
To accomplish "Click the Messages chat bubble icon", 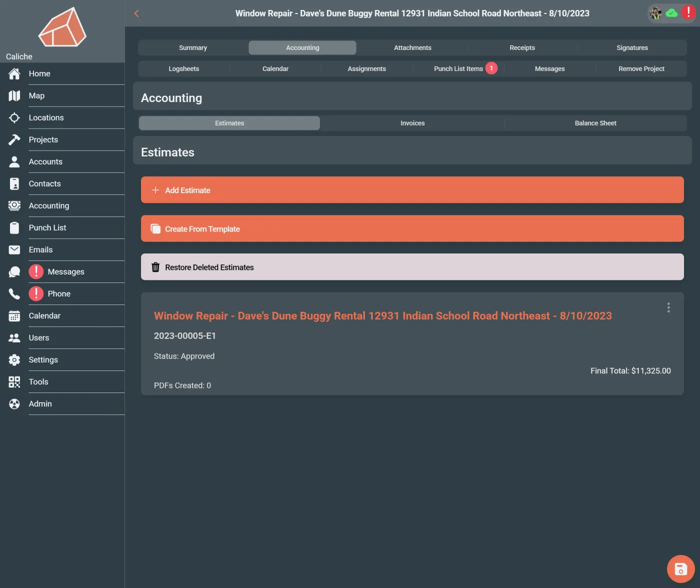I will tap(14, 271).
